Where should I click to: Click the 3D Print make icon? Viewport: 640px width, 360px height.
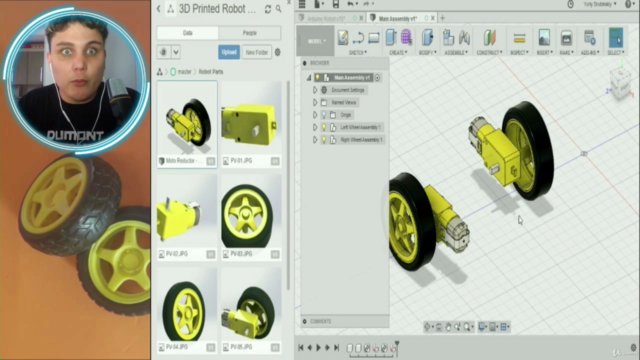566,38
